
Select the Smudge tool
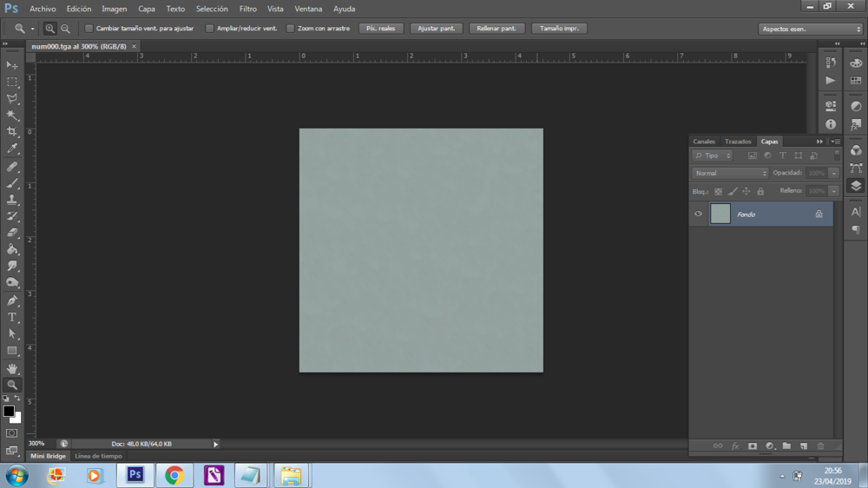click(12, 266)
